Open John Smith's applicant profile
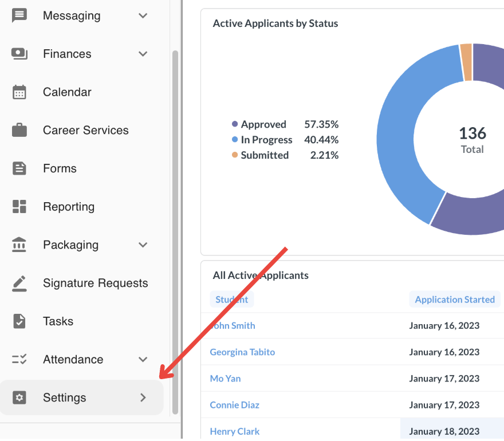This screenshot has width=504, height=441. tap(233, 326)
